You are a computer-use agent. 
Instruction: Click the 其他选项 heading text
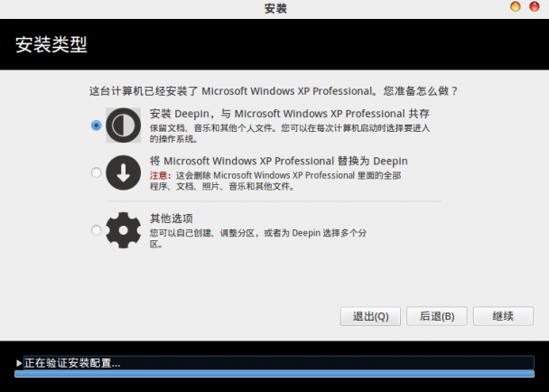pos(172,219)
